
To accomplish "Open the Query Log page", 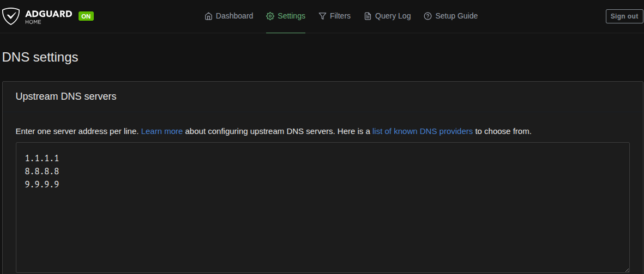I will [x=393, y=16].
